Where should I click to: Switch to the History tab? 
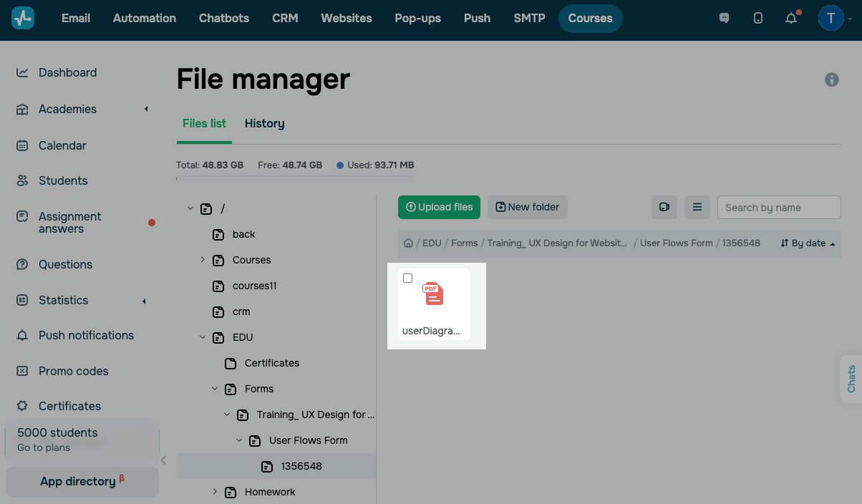(x=264, y=124)
